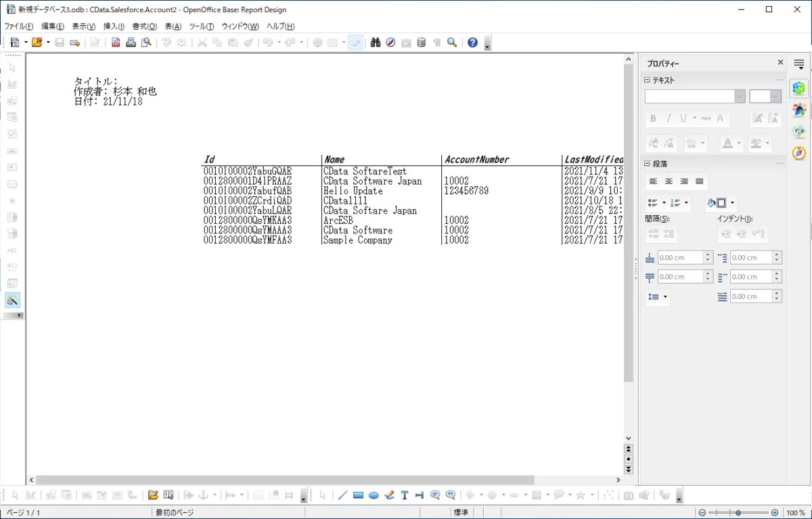Open the ツール menu

[x=201, y=26]
